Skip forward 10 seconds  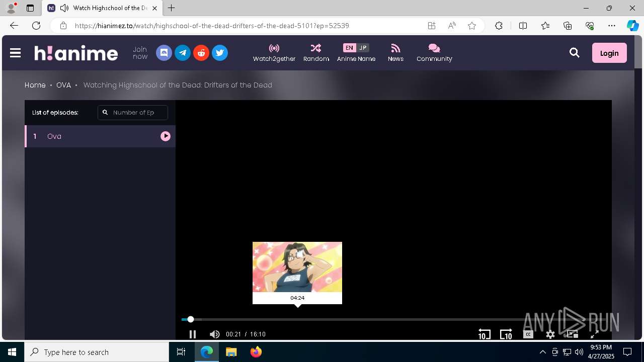pos(506,334)
